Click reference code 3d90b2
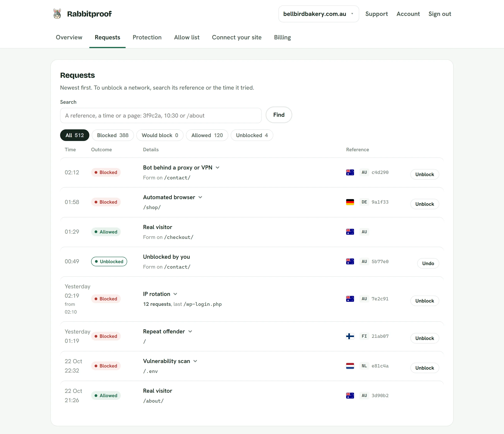504x434 pixels. 380,396
